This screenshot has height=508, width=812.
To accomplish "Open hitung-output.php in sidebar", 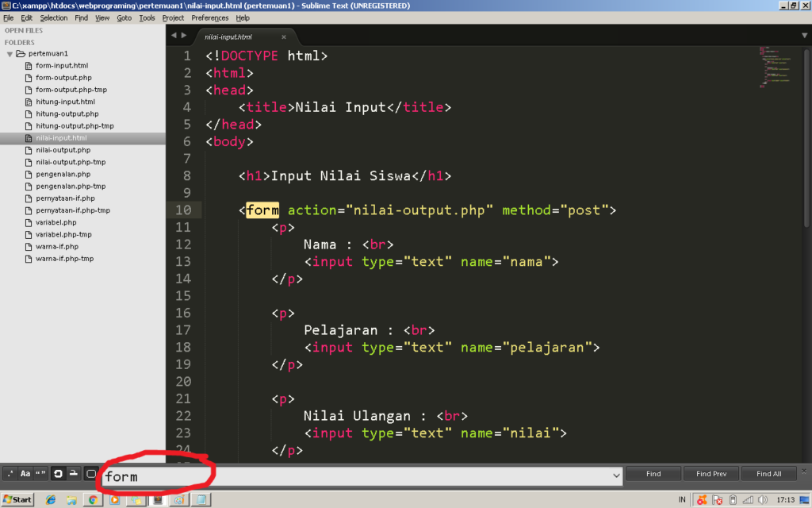I will [x=67, y=114].
